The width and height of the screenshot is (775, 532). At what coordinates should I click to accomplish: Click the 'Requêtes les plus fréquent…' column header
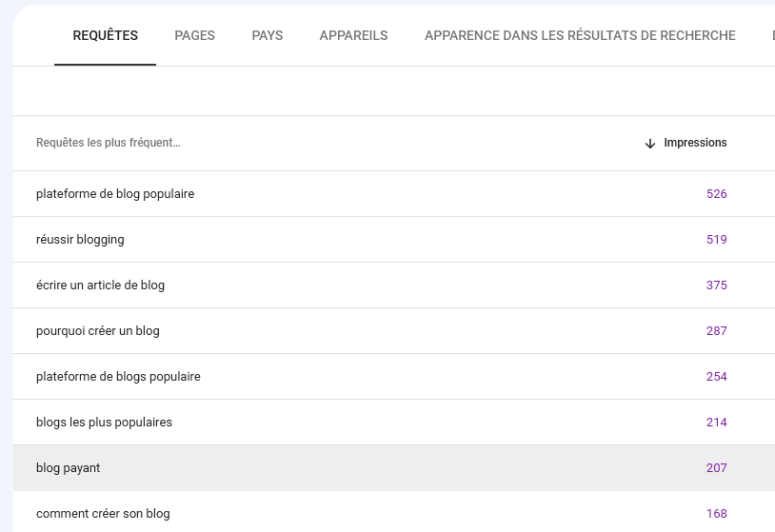(x=109, y=143)
